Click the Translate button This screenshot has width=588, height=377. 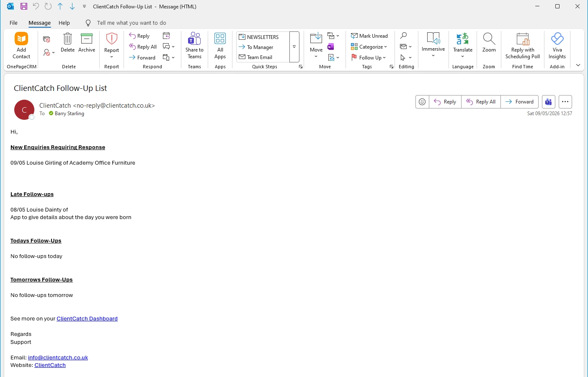tap(463, 45)
